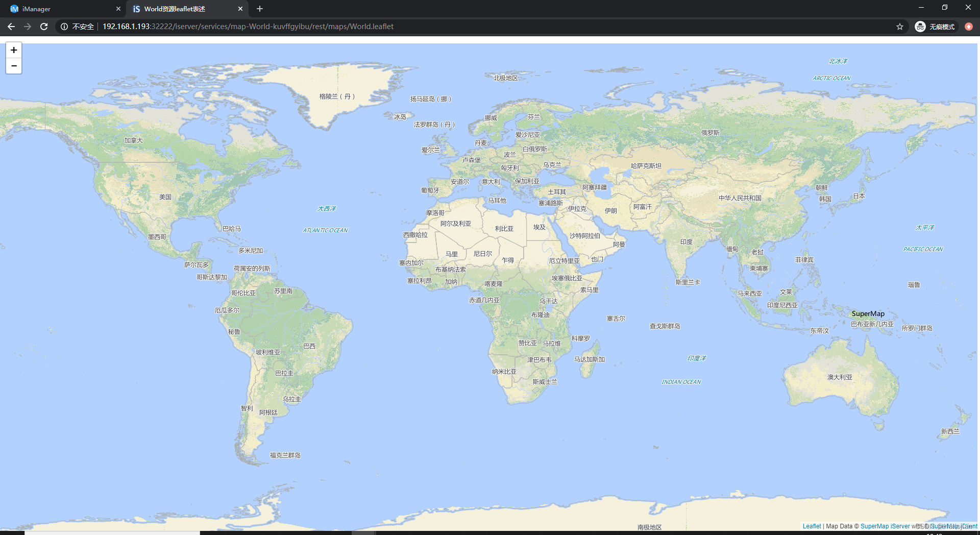980x535 pixels.
Task: Click the INDIAN OCEAN label
Action: point(681,382)
